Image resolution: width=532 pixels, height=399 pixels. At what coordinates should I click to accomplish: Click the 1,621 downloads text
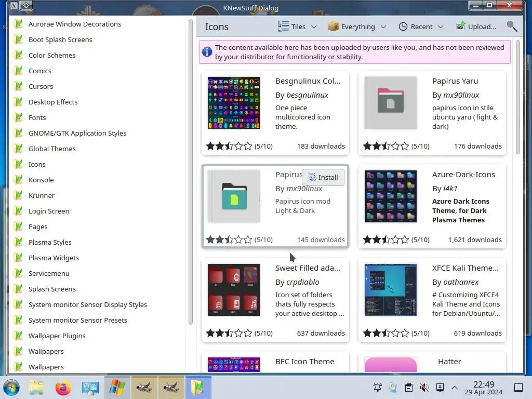(475, 240)
